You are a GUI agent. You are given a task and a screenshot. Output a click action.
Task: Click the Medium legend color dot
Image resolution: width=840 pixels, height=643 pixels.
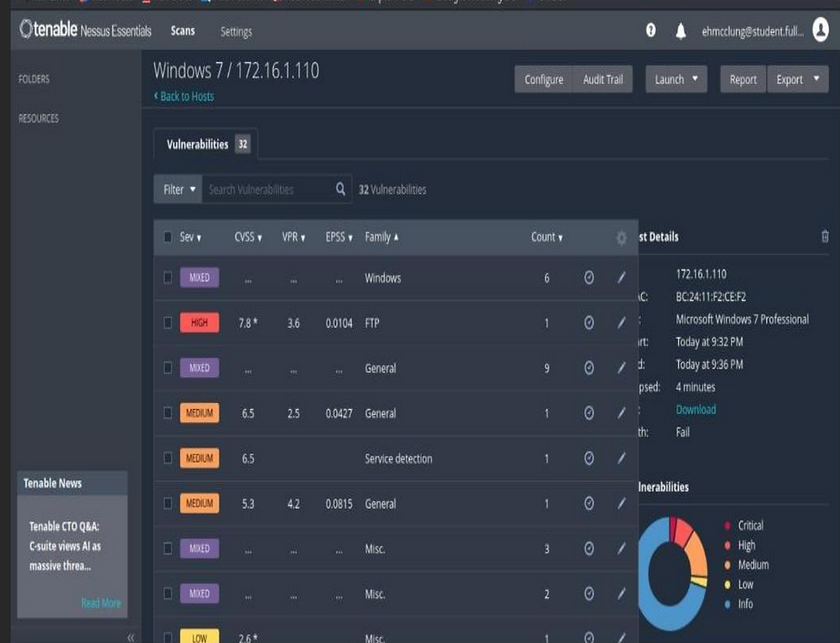click(x=728, y=565)
